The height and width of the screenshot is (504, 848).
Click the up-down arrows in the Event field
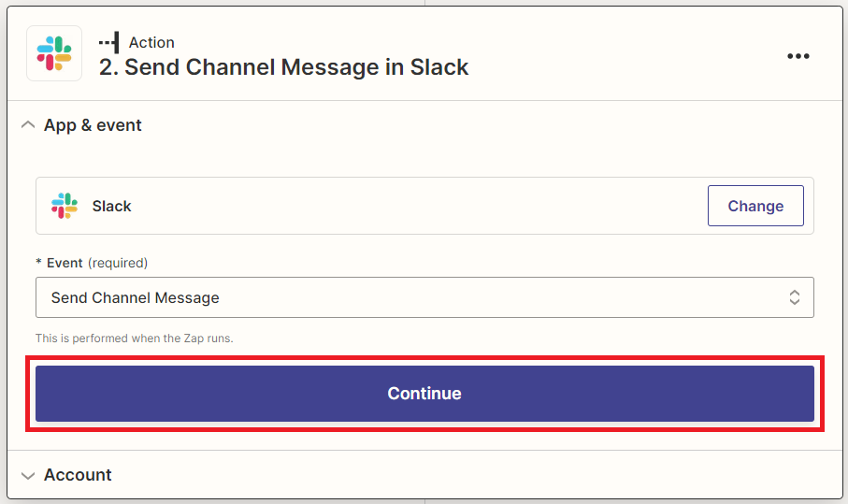(794, 297)
